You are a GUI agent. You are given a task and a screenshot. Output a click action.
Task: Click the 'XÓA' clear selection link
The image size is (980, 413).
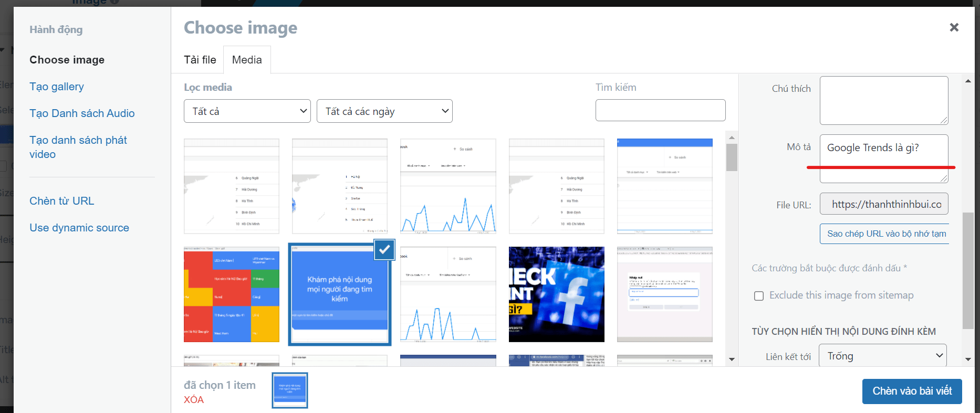(x=193, y=400)
